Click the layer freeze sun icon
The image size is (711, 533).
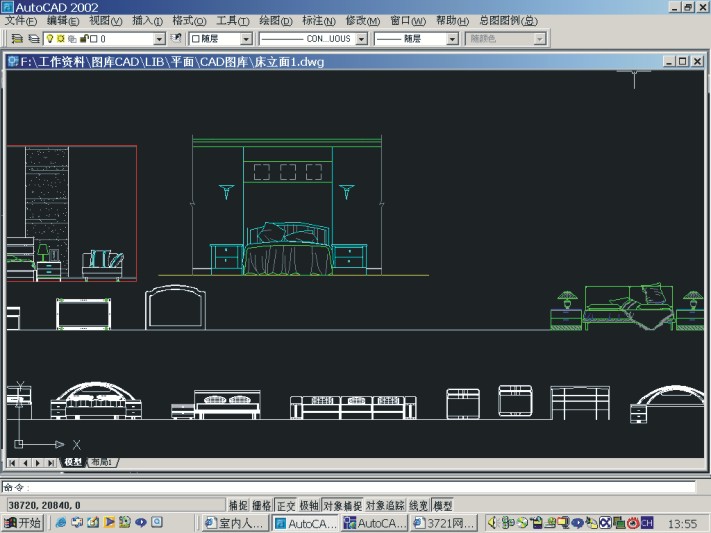pyautogui.click(x=60, y=39)
